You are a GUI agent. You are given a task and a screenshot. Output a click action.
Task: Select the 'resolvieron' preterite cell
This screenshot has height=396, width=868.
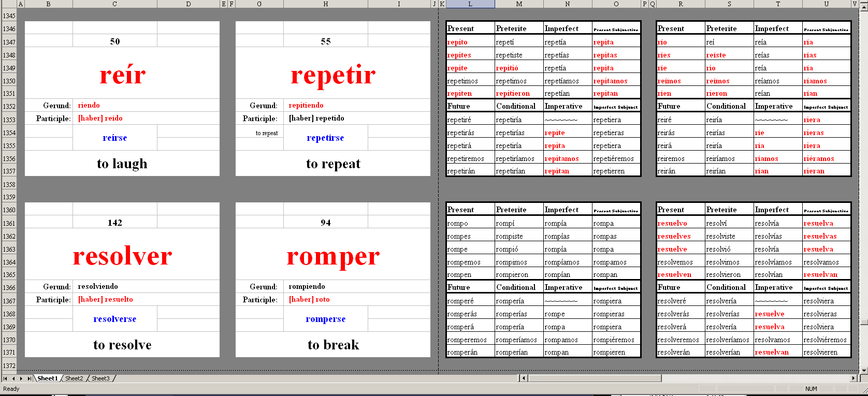click(729, 274)
